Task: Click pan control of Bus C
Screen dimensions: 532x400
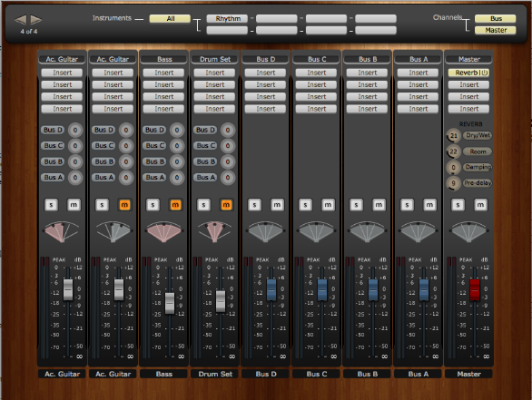Action: 316,231
